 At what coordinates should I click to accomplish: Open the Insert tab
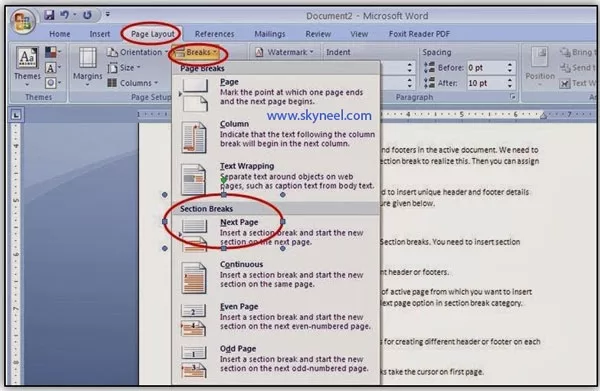tap(99, 34)
